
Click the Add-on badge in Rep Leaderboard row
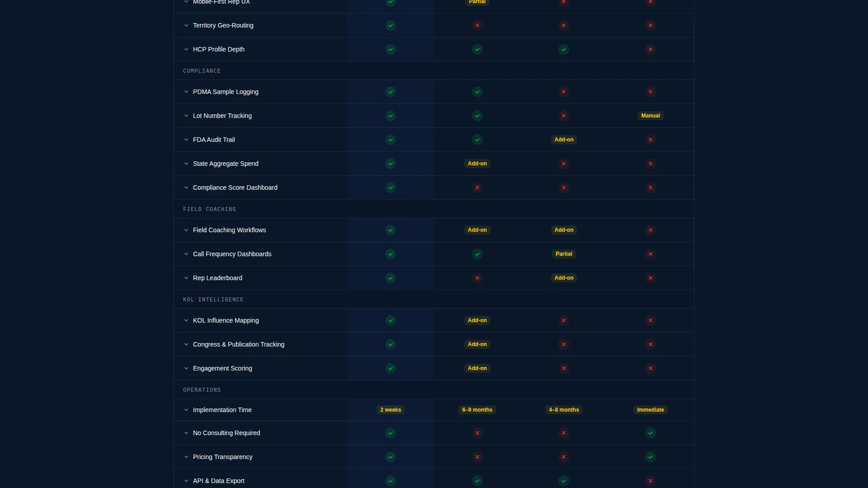click(564, 278)
